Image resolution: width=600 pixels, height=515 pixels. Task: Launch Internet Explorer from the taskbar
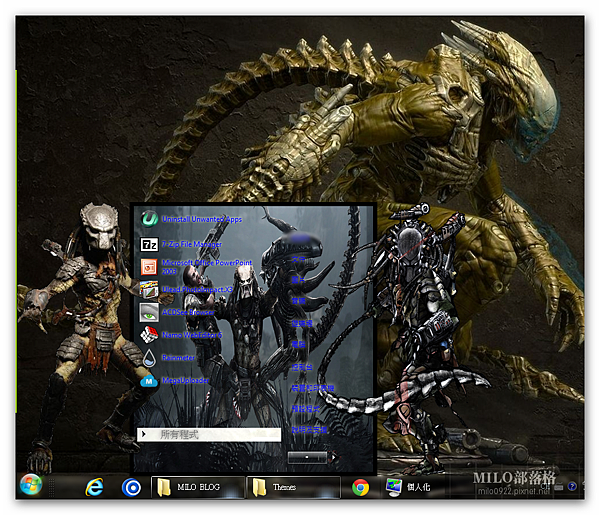pos(95,487)
